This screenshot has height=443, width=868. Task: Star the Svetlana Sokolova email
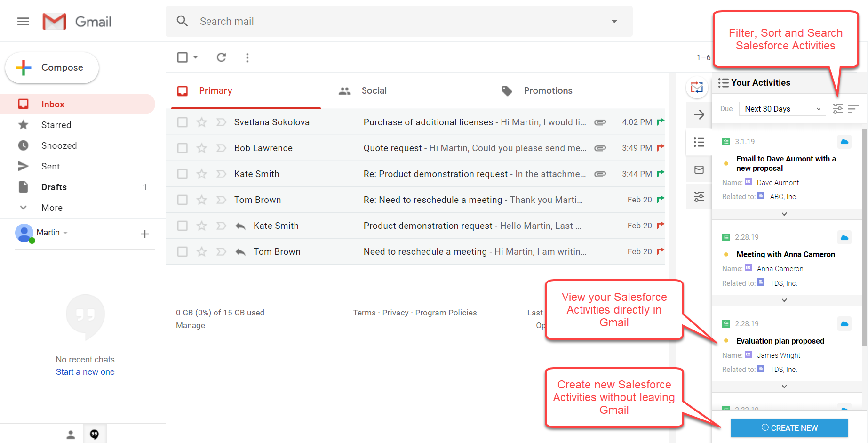pyautogui.click(x=202, y=122)
